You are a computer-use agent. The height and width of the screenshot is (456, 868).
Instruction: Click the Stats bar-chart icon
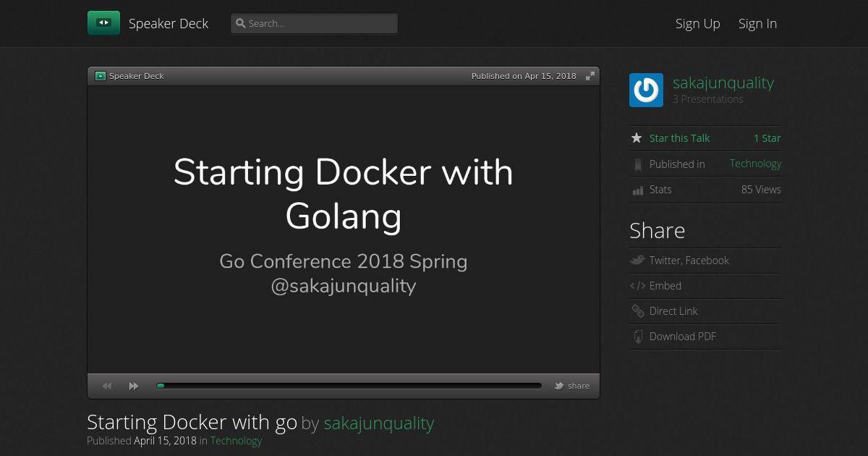pyautogui.click(x=637, y=190)
